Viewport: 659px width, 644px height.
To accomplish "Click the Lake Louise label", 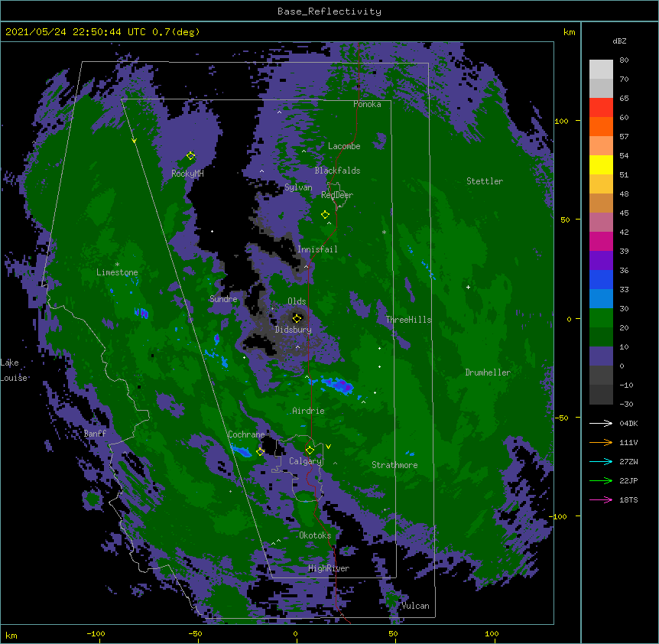I will 14,370.
